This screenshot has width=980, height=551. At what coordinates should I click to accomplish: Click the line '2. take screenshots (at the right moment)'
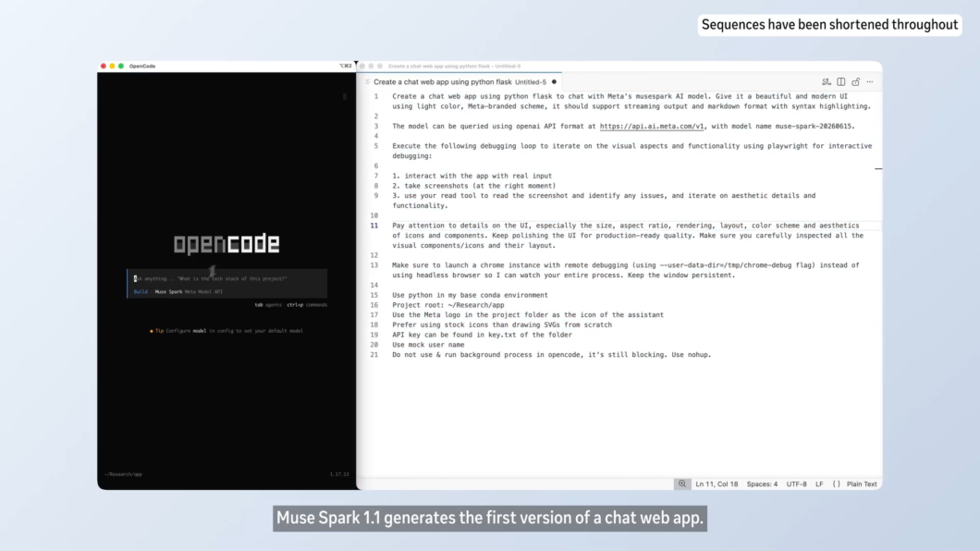coord(473,186)
